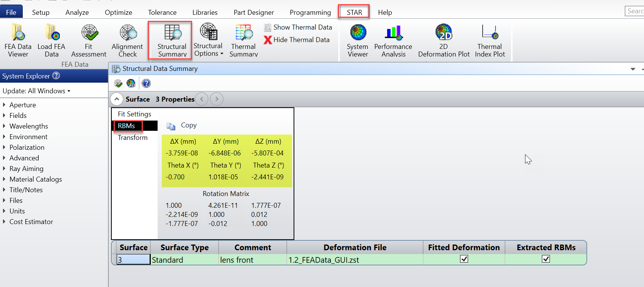Expand the Files section
The width and height of the screenshot is (644, 287).
tap(4, 201)
